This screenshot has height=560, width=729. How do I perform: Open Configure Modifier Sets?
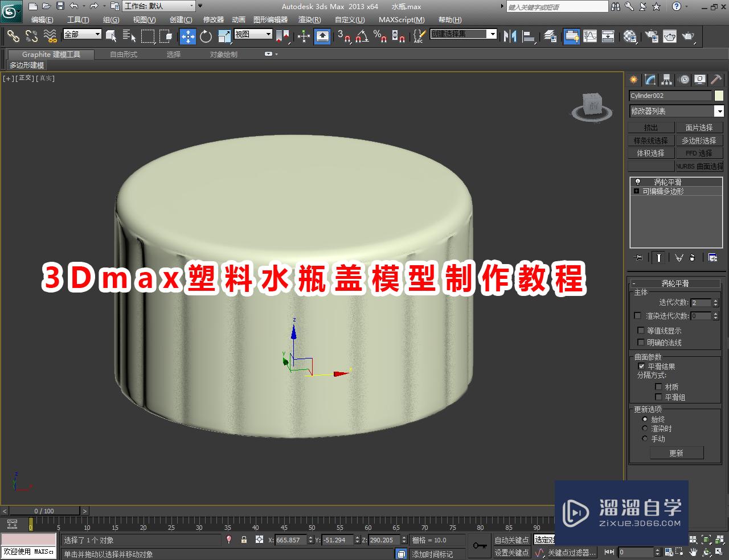click(x=712, y=258)
